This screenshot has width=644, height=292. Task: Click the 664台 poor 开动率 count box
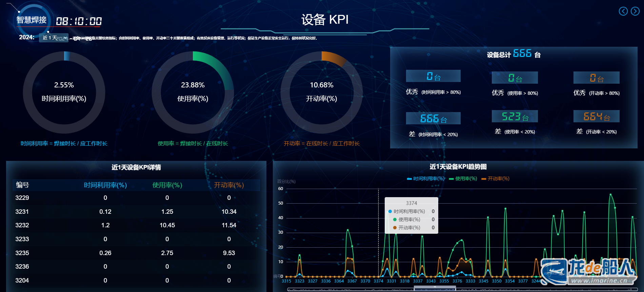(x=596, y=116)
